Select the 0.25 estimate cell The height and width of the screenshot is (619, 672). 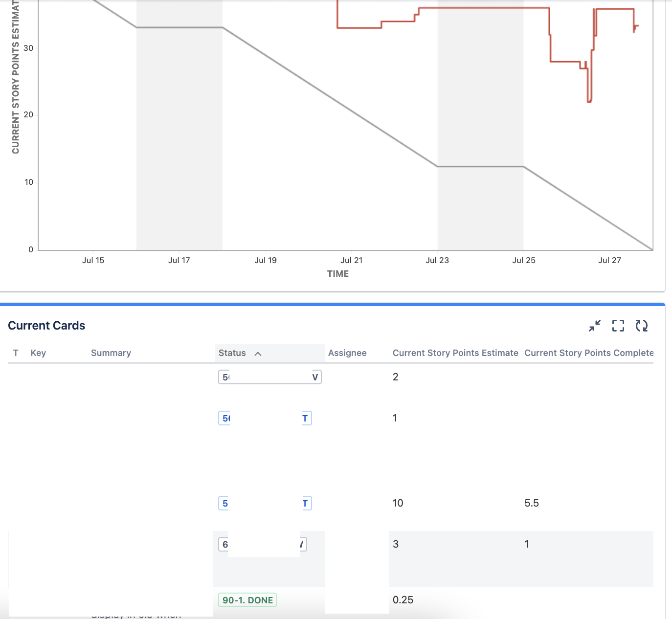pos(403,600)
